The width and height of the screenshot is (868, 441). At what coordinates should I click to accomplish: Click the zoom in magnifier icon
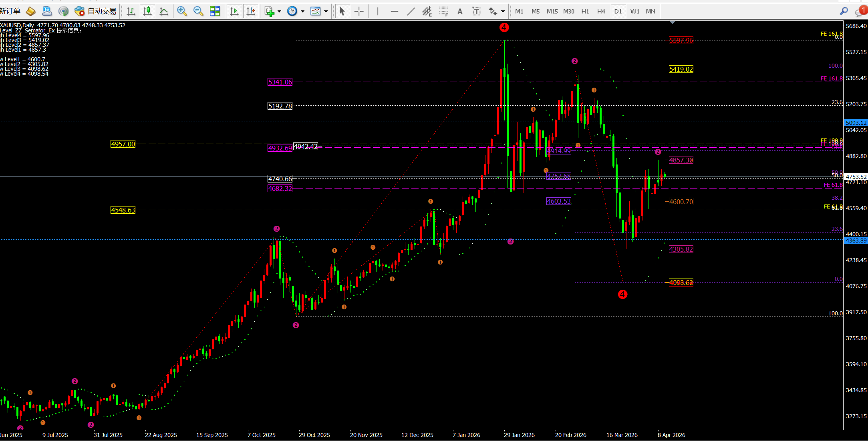pos(182,11)
